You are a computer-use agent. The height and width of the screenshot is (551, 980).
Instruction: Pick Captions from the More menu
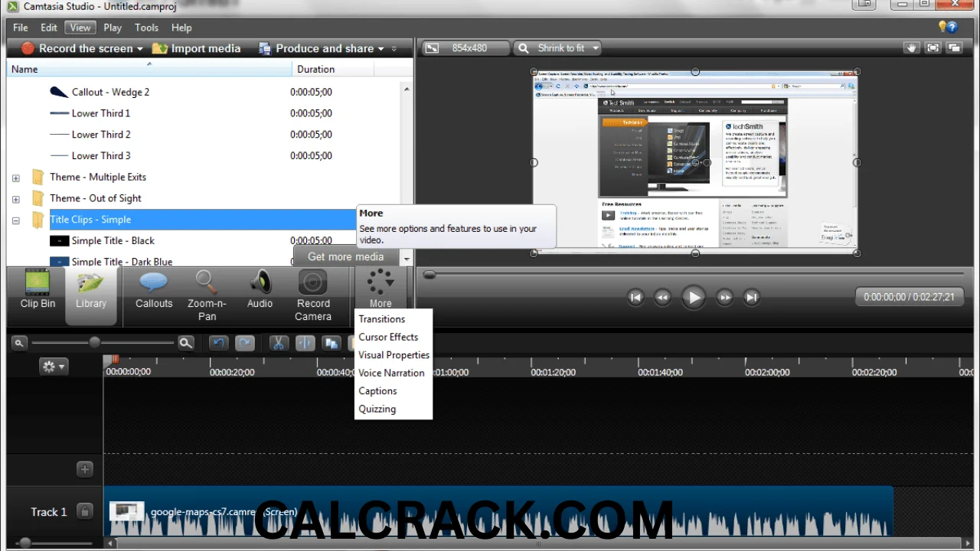377,391
